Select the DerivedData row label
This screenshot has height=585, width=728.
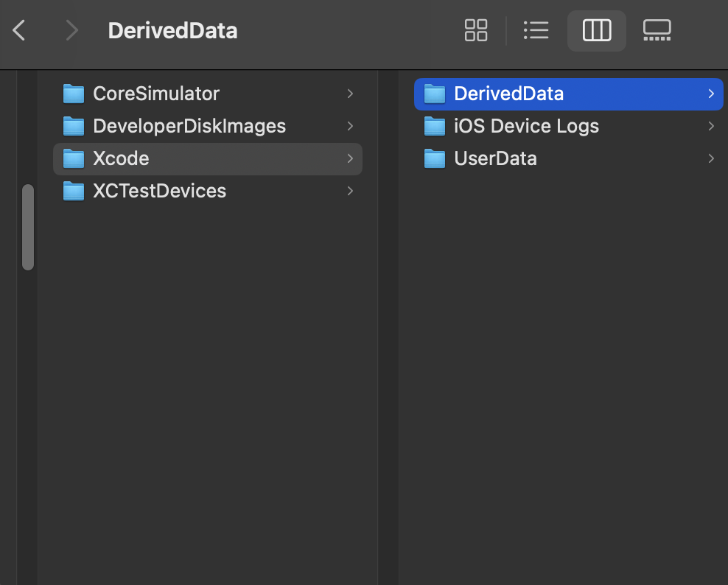[x=509, y=94]
